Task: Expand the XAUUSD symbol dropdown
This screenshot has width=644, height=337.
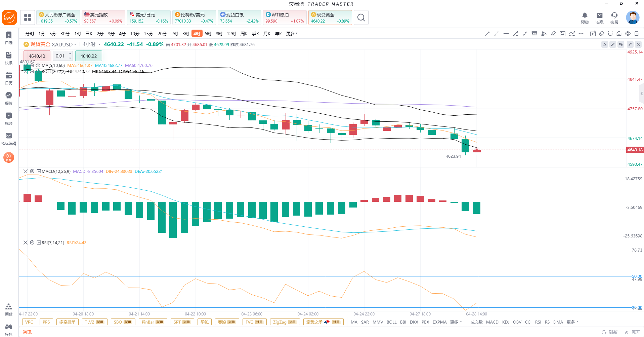Action: tap(75, 44)
